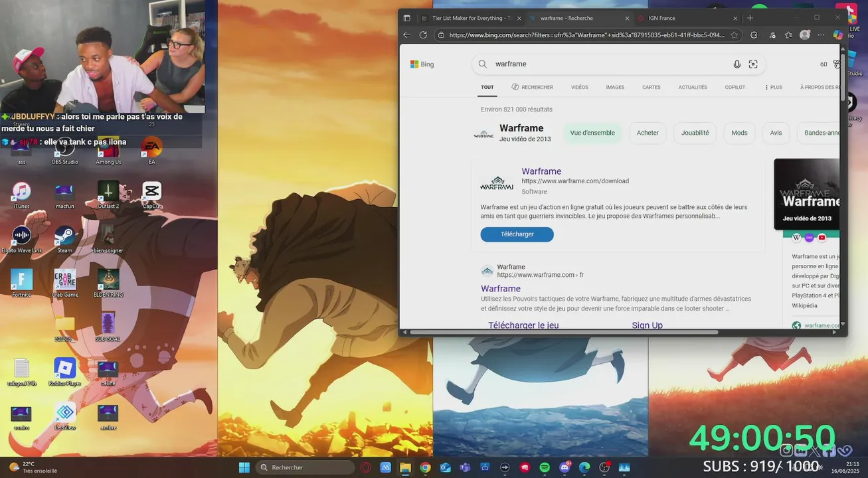The width and height of the screenshot is (868, 478).
Task: Open the CARTES search filter
Action: click(651, 87)
